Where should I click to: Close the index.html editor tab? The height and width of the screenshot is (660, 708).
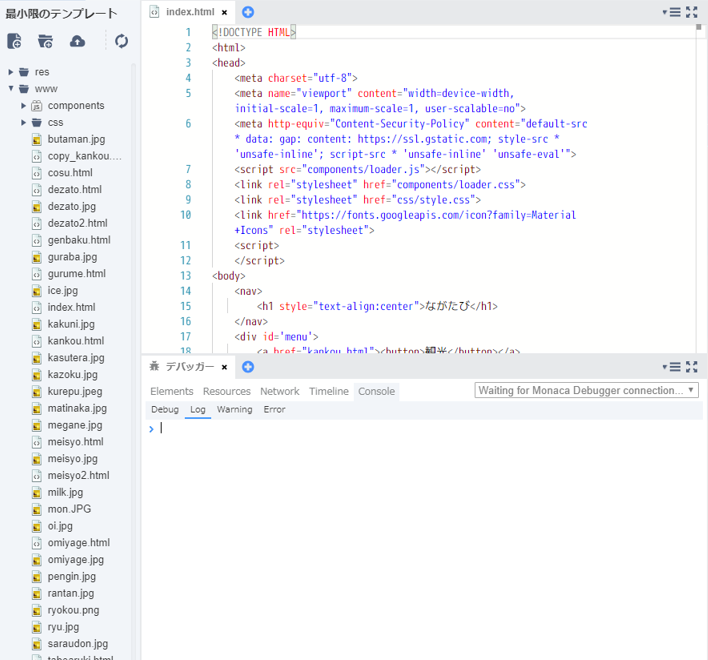(224, 13)
